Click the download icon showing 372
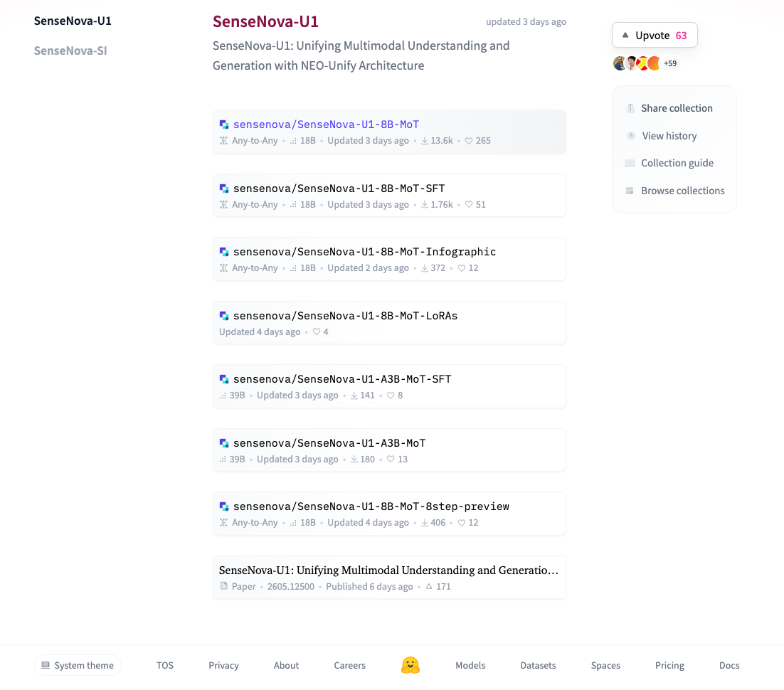This screenshot has width=784, height=690. [425, 268]
